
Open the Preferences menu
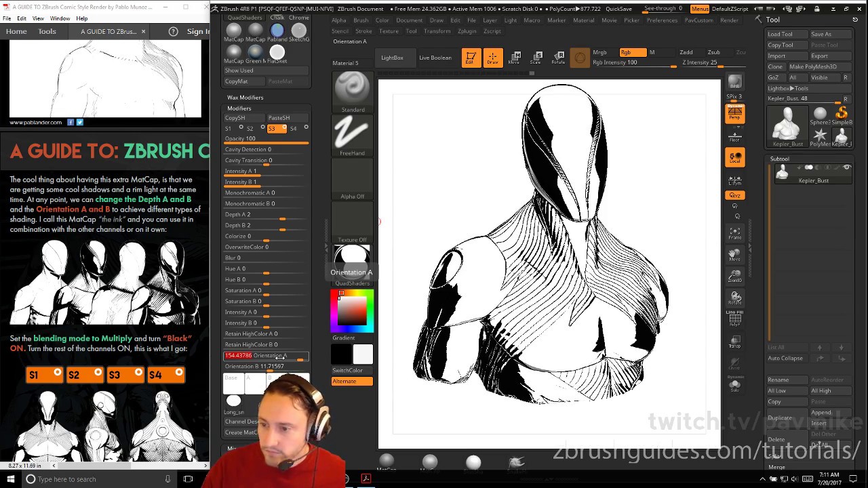[662, 20]
